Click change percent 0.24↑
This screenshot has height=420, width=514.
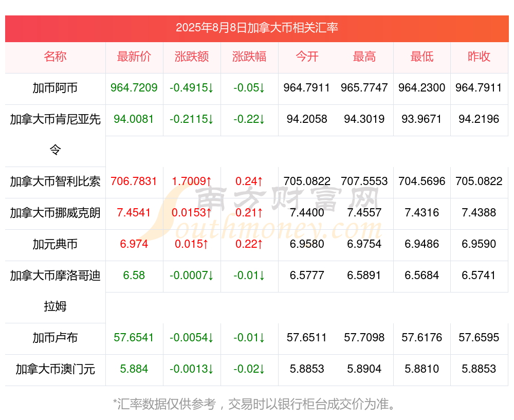click(249, 181)
